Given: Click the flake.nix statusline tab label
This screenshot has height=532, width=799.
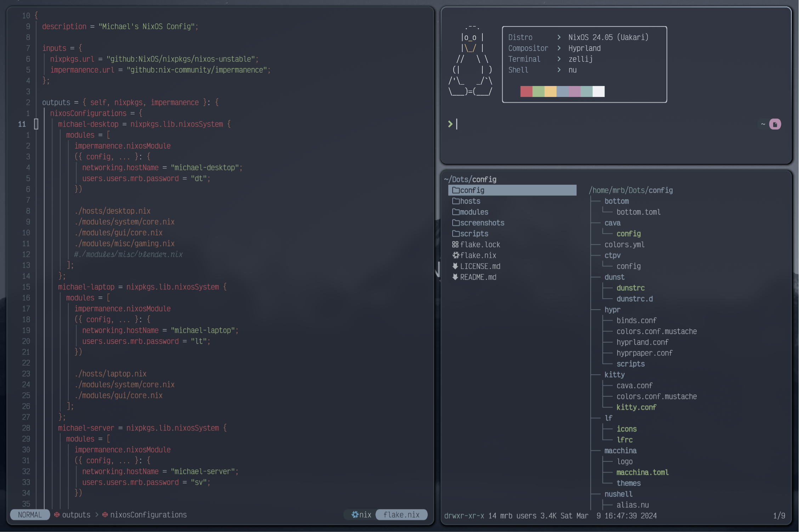Looking at the screenshot, I should pyautogui.click(x=401, y=515).
